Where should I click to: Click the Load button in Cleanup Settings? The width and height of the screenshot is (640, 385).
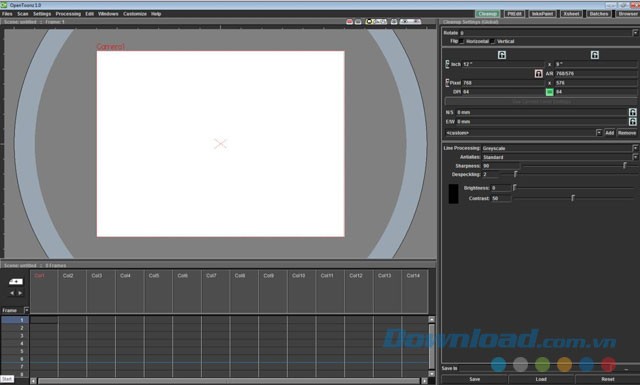tap(541, 379)
